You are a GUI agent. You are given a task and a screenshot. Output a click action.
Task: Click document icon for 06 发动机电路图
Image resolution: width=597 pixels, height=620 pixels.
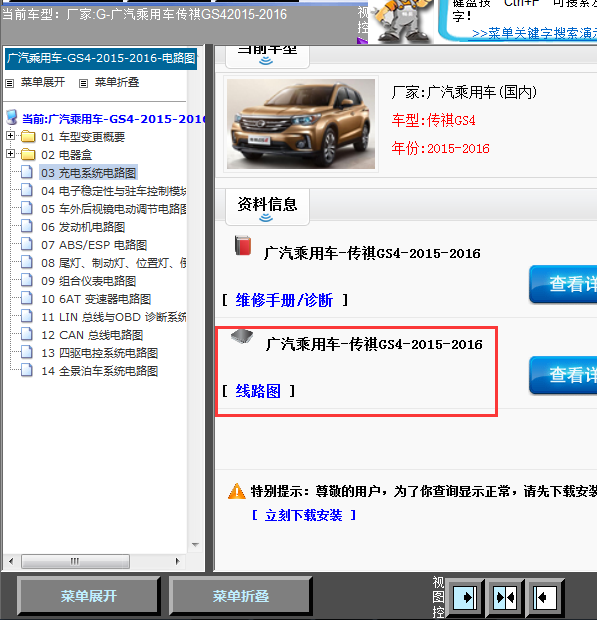click(x=27, y=226)
